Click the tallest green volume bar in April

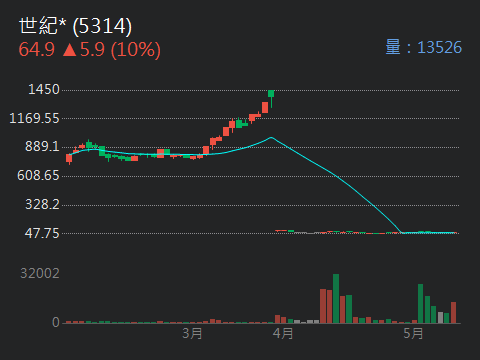[x=336, y=299]
